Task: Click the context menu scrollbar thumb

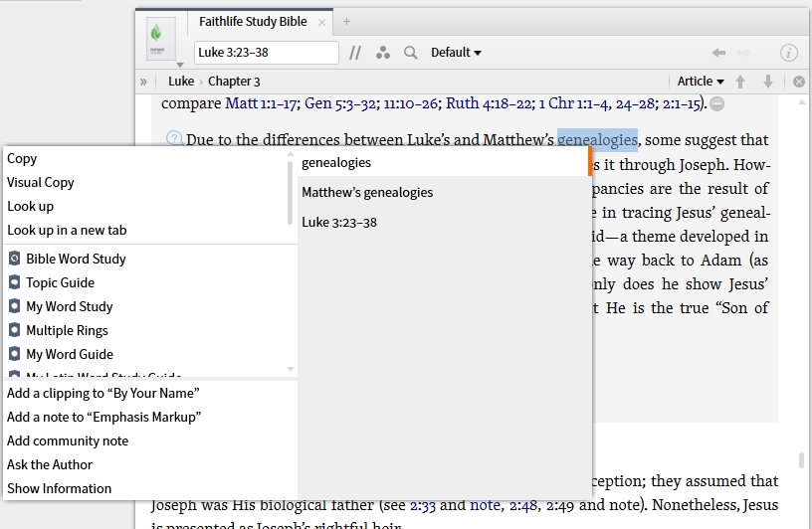Action: click(290, 193)
